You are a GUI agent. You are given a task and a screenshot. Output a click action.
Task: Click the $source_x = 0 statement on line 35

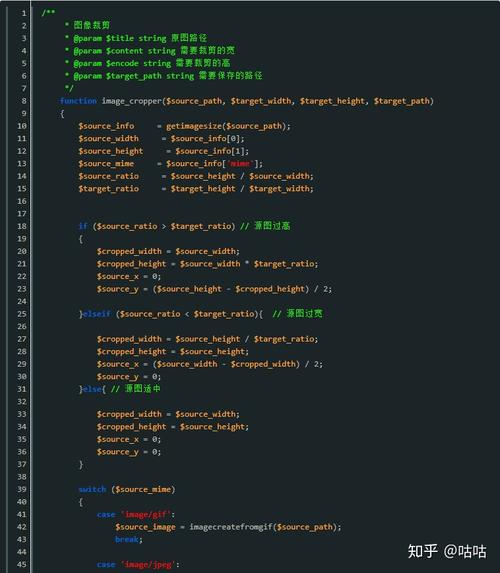tap(129, 440)
